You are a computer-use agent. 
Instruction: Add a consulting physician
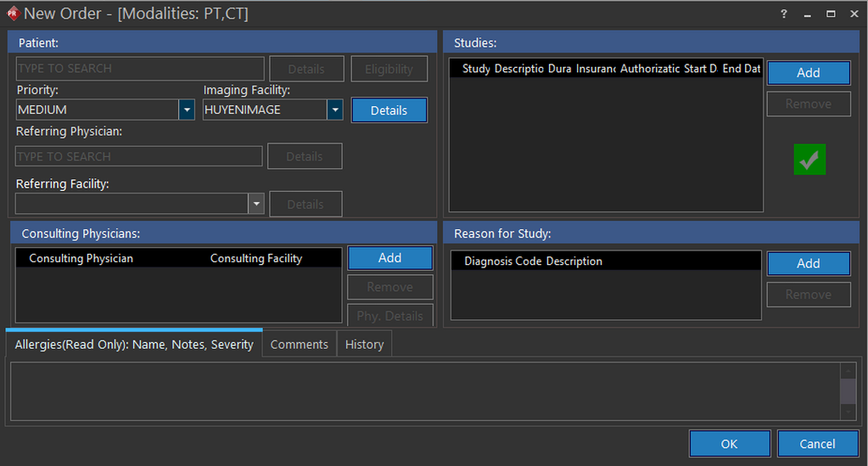click(389, 258)
